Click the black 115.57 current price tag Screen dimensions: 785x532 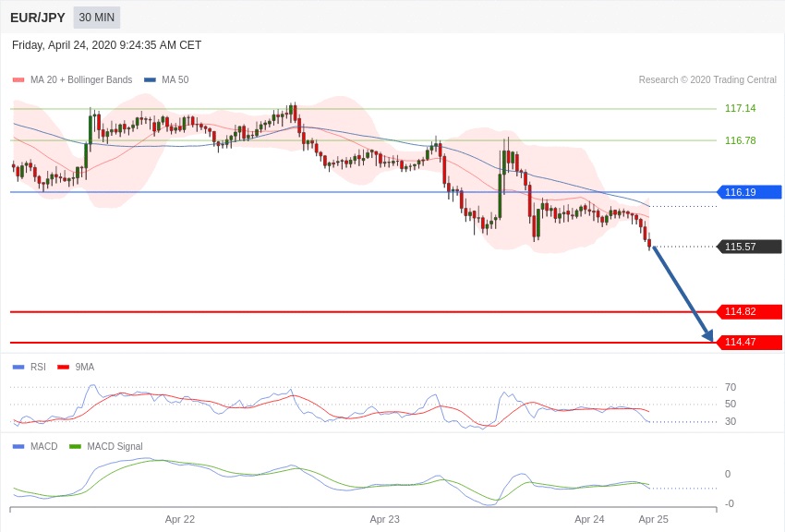750,247
